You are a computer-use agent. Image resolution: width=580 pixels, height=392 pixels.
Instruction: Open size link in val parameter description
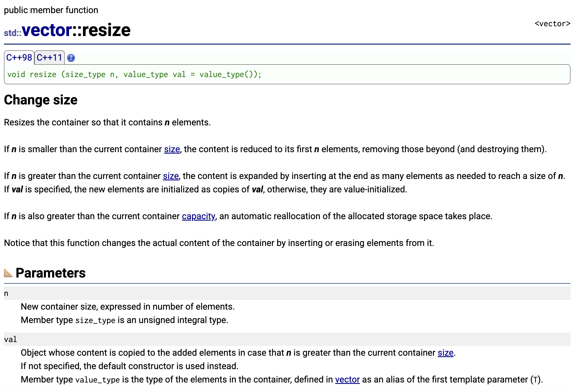click(x=445, y=353)
